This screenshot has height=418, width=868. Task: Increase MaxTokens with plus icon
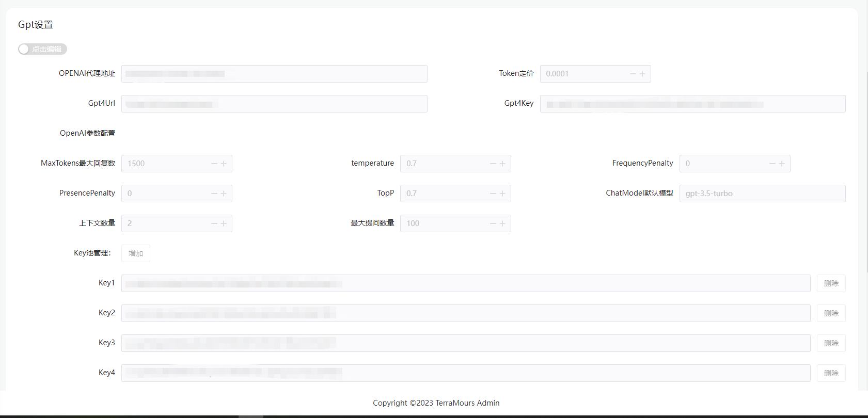224,164
